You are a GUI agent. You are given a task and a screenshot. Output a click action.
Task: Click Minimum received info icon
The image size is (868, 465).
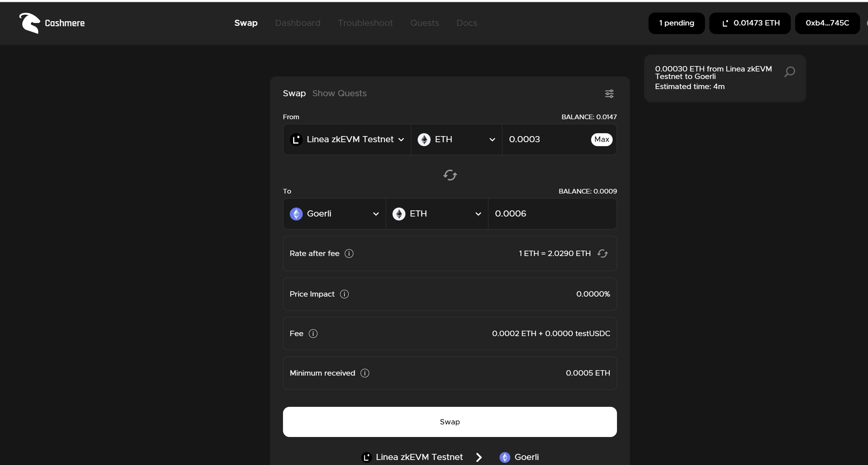(x=365, y=373)
